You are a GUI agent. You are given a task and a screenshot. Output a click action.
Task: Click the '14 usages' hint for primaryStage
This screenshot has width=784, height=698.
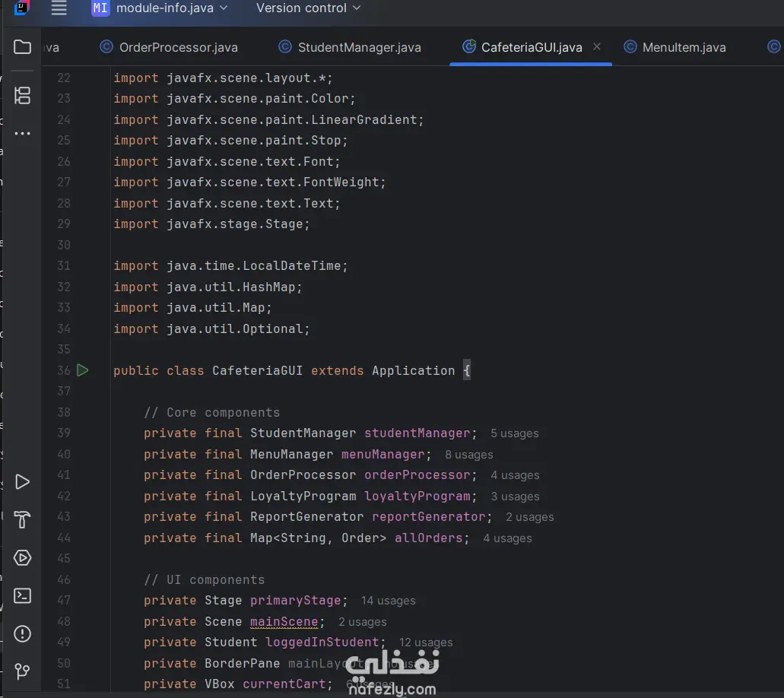(388, 601)
